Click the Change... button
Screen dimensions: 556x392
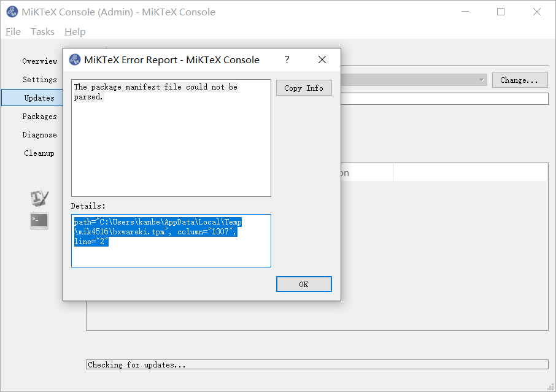tap(519, 80)
